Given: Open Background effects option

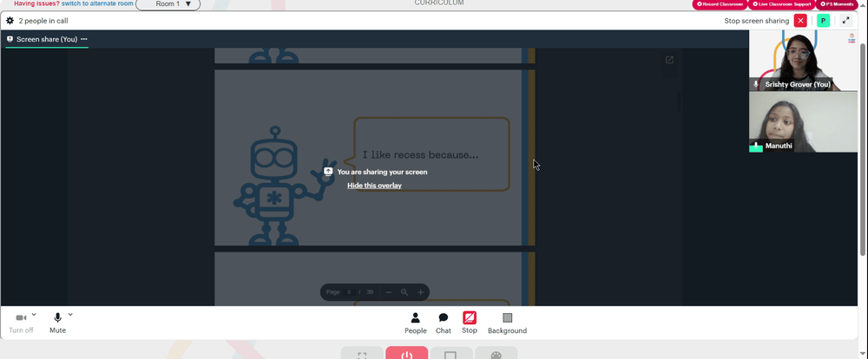Looking at the screenshot, I should (507, 323).
